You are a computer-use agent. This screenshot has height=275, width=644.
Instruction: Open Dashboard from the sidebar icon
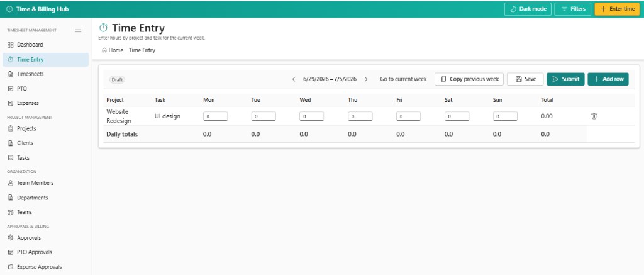tap(11, 45)
